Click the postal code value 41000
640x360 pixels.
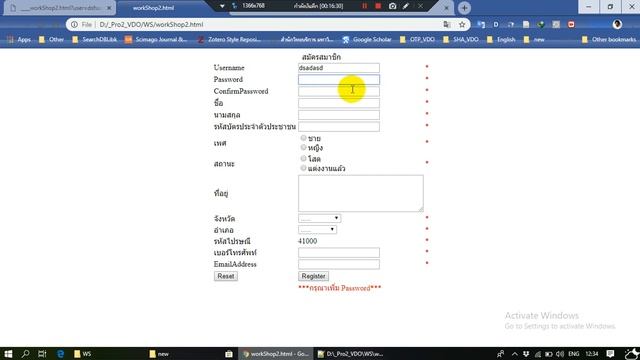308,241
